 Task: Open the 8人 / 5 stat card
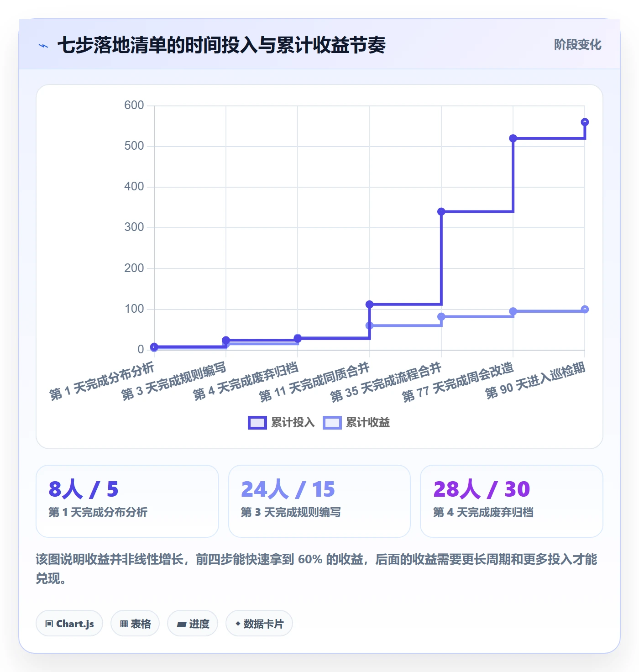point(127,501)
